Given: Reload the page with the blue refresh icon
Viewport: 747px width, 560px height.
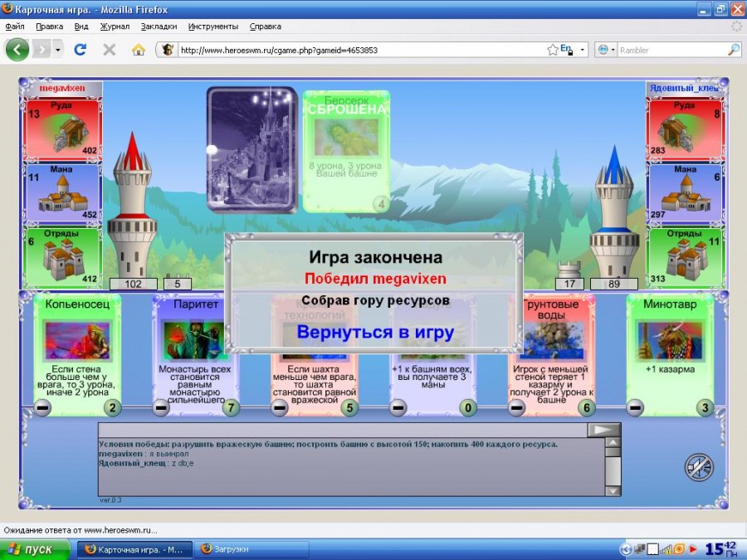Looking at the screenshot, I should (80, 50).
